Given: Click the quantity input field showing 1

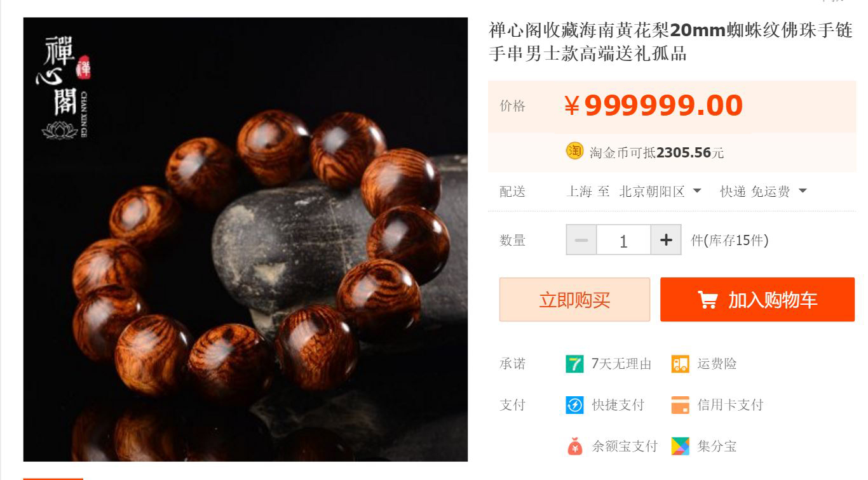Looking at the screenshot, I should pos(623,240).
